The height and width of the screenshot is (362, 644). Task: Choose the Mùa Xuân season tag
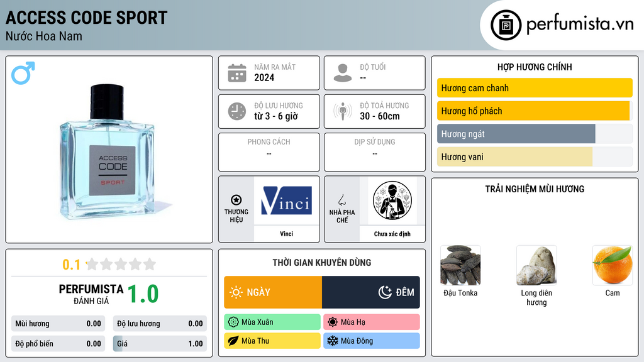coord(272,322)
